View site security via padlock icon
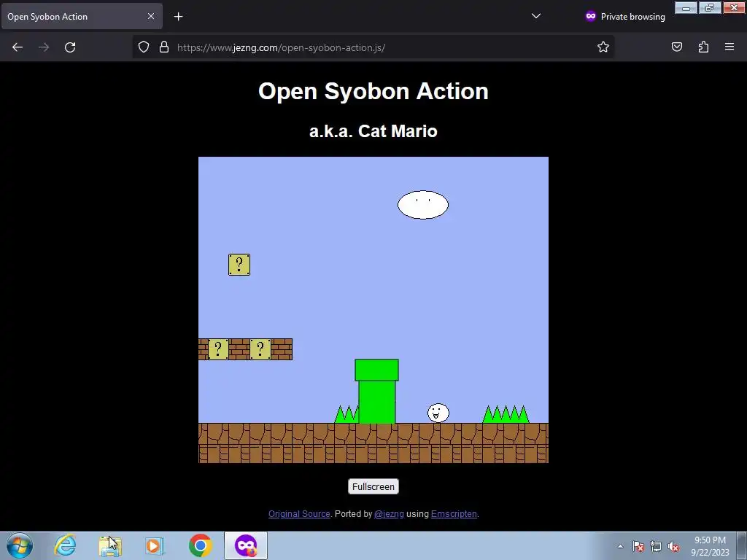This screenshot has height=560, width=747. (164, 47)
